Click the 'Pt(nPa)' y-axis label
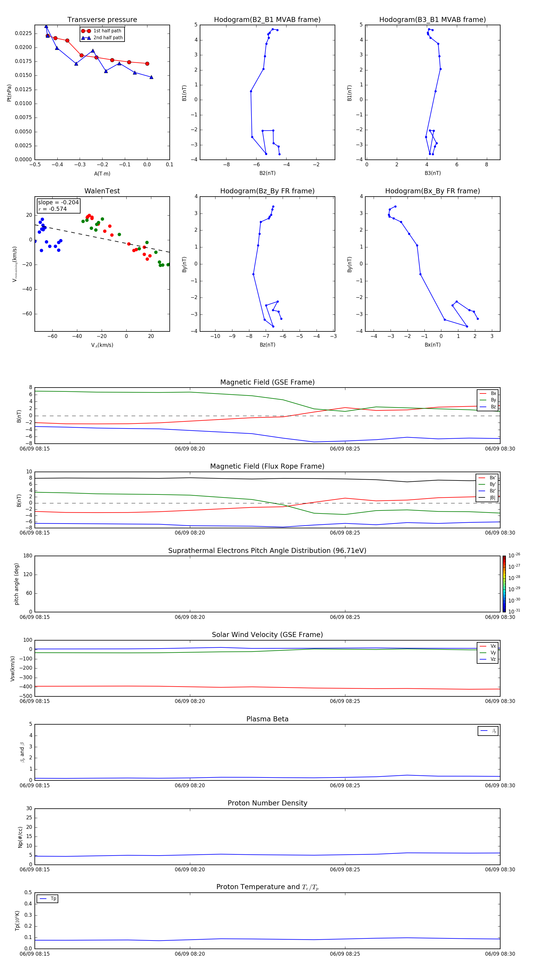 [9, 92]
